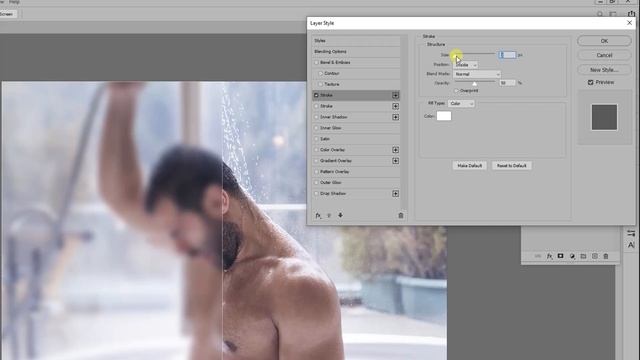This screenshot has height=360, width=640.
Task: Click the share icon at top right
Action: tap(631, 13)
